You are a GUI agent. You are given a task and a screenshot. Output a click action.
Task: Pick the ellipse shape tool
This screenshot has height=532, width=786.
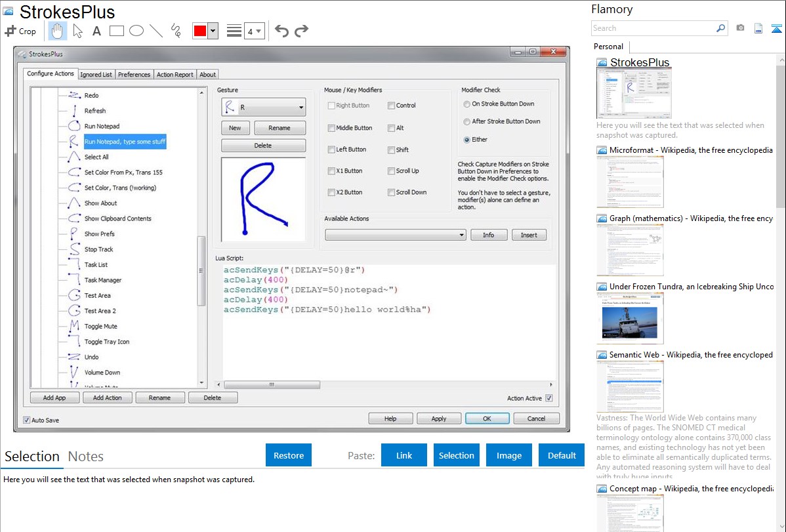coord(136,31)
